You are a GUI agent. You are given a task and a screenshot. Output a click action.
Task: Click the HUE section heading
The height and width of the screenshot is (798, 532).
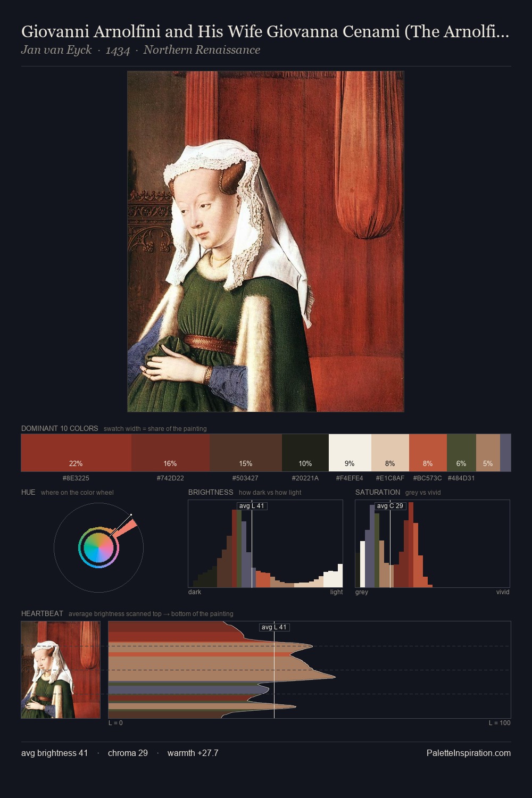[28, 492]
